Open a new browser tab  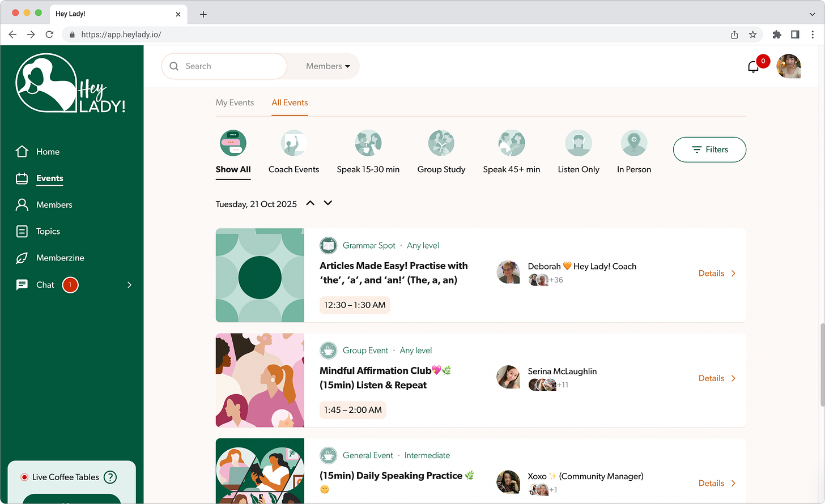pos(203,14)
